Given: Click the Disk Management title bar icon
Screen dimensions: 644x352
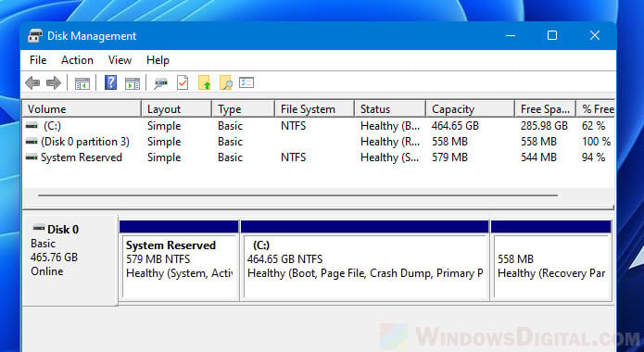Looking at the screenshot, I should click(x=35, y=36).
